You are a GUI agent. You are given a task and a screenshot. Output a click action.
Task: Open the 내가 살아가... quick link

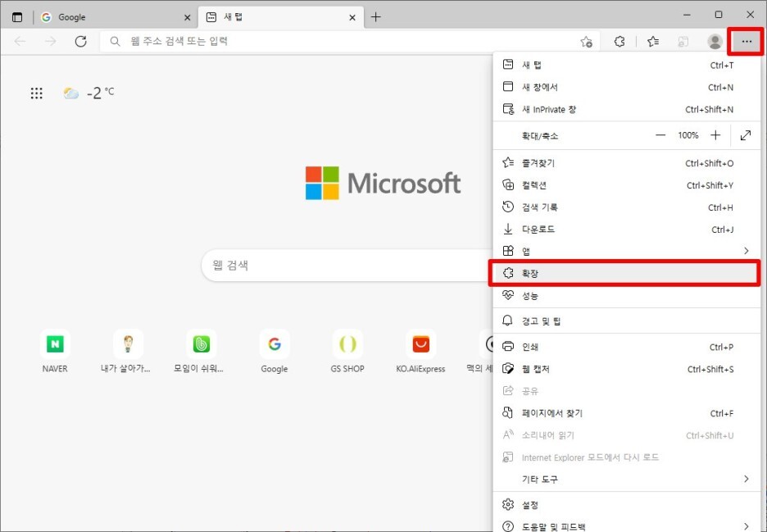point(125,352)
